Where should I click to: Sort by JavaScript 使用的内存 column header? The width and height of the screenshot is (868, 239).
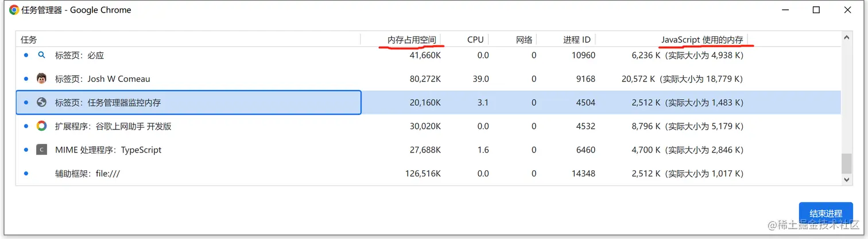pos(702,40)
